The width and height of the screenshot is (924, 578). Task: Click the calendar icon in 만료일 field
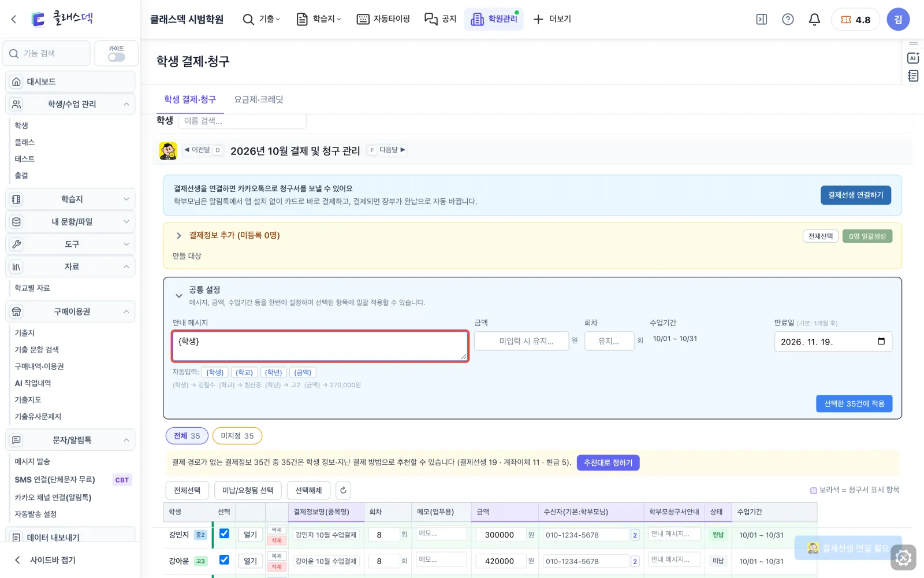coord(881,342)
